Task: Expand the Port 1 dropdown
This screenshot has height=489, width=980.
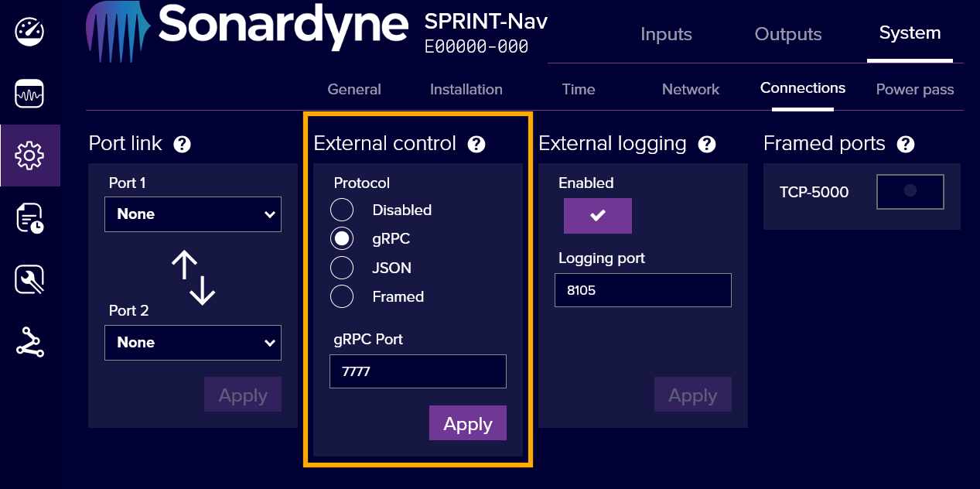Action: (193, 214)
